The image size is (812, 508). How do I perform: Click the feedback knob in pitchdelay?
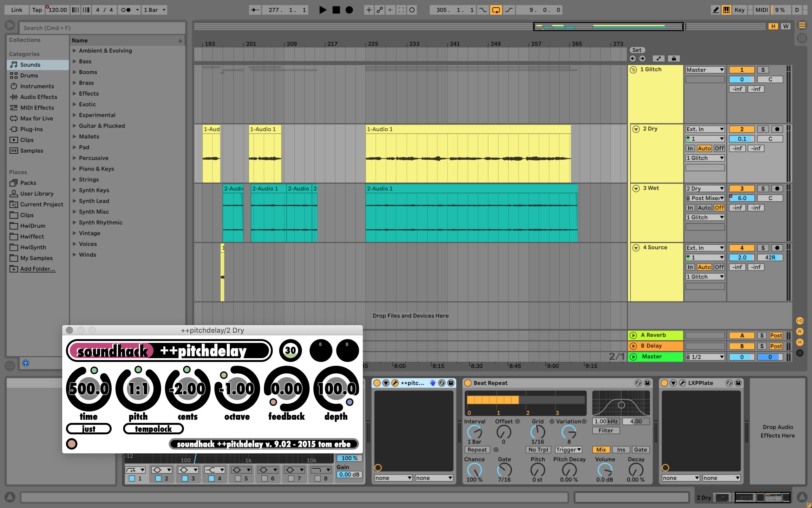point(286,389)
